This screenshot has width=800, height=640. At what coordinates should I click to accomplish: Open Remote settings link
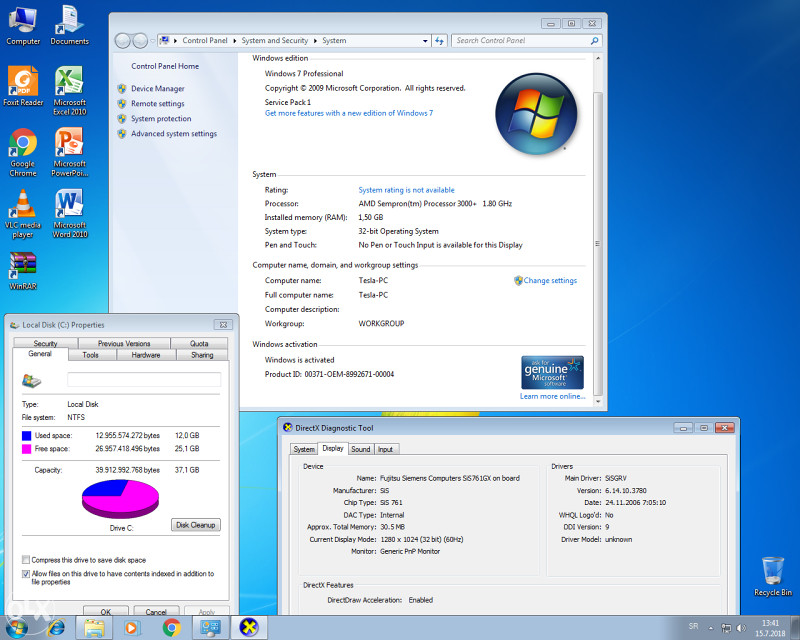[158, 104]
